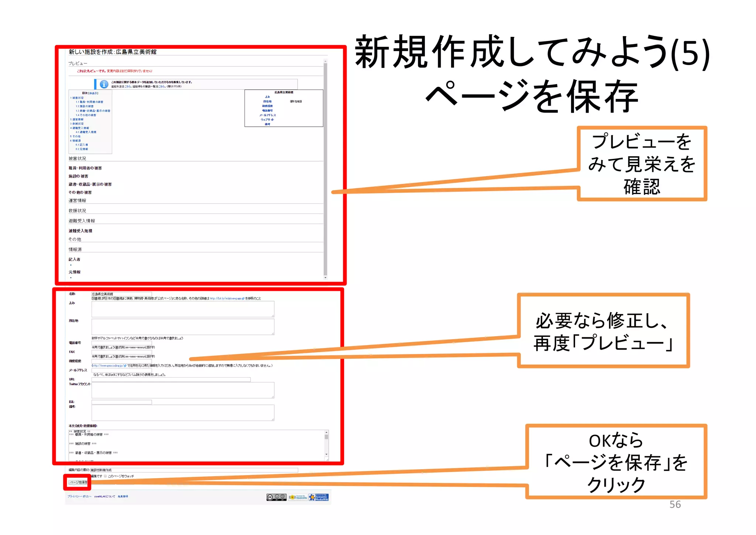
Task: Click the Semantic MediaWiki badge
Action: [319, 497]
